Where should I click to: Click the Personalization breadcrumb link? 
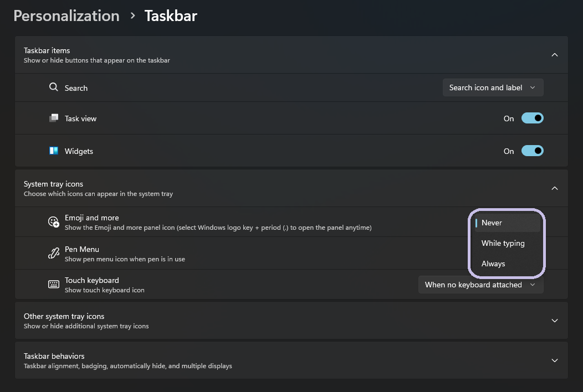click(x=66, y=16)
